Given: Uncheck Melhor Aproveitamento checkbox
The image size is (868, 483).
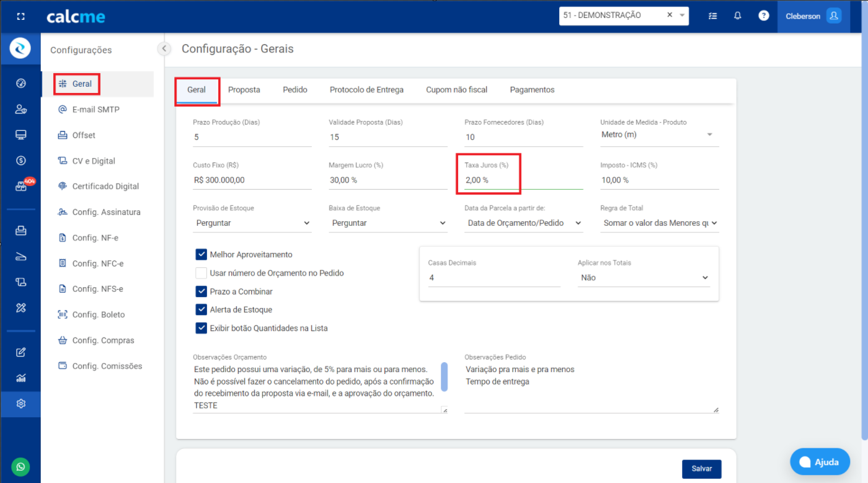Looking at the screenshot, I should tap(201, 254).
